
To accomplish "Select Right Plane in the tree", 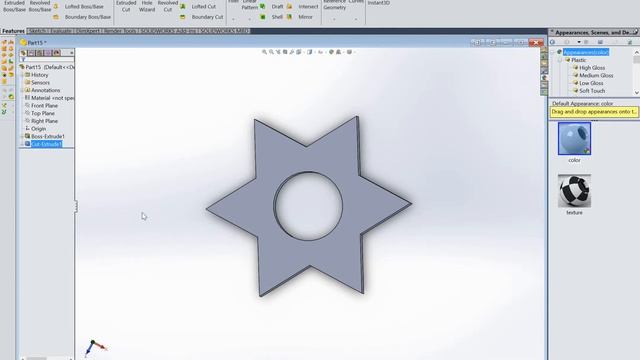I will [x=41, y=121].
